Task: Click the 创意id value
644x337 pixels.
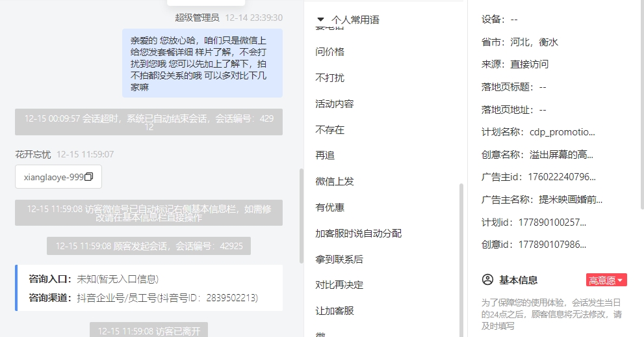Action: tap(552, 245)
